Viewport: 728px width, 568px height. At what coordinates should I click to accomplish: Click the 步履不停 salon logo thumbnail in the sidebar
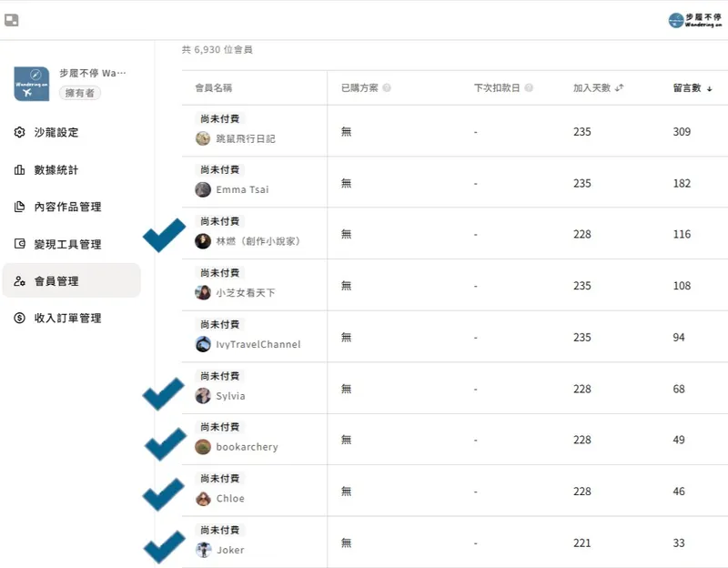coord(32,84)
